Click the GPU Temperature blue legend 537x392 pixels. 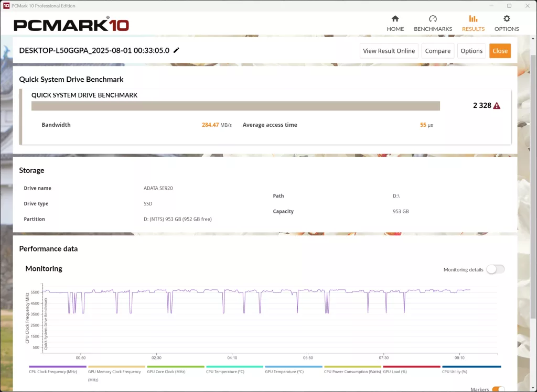[x=294, y=370]
